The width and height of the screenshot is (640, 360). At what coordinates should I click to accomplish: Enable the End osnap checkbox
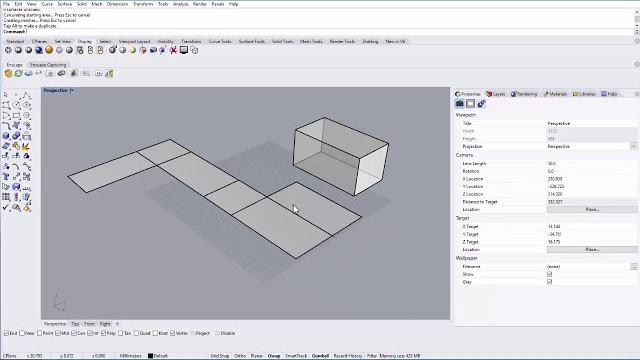tap(6, 333)
